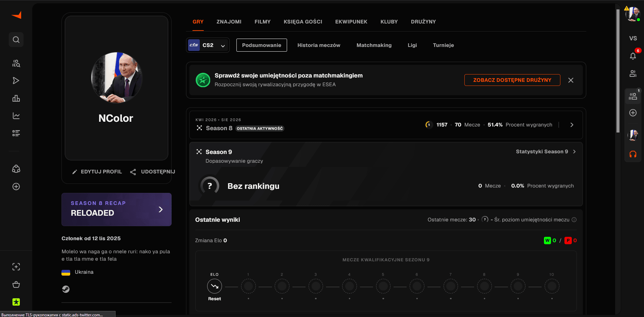Click the left sidebar plus circle icon
This screenshot has width=644, height=317.
coord(16,187)
